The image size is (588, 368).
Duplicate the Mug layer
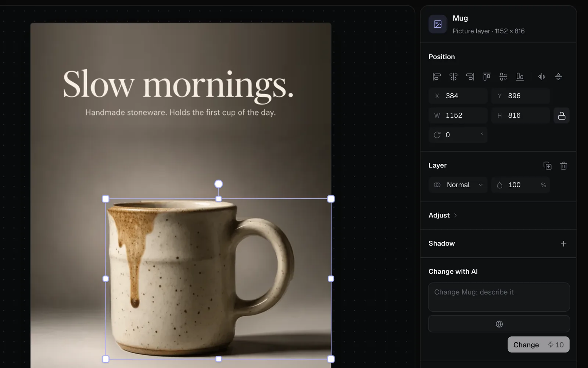547,166
